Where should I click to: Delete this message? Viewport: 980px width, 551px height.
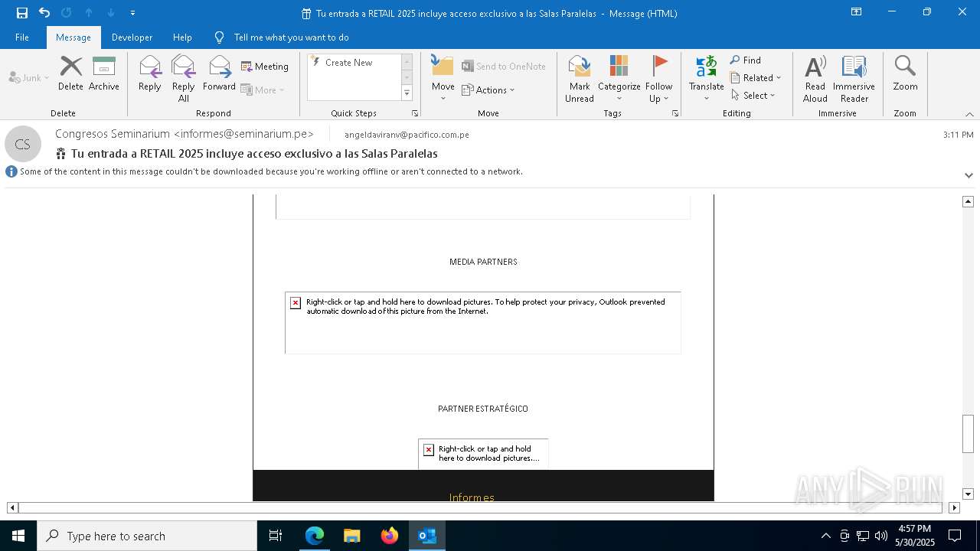(x=70, y=73)
